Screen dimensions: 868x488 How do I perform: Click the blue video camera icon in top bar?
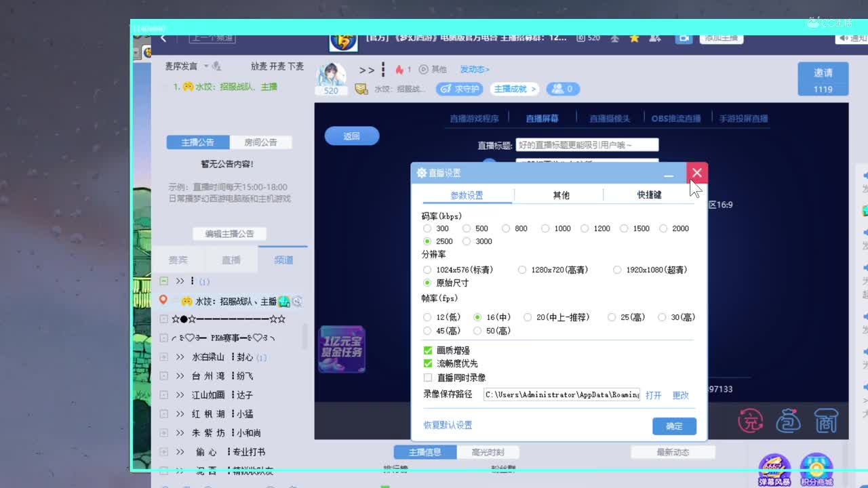pos(684,38)
